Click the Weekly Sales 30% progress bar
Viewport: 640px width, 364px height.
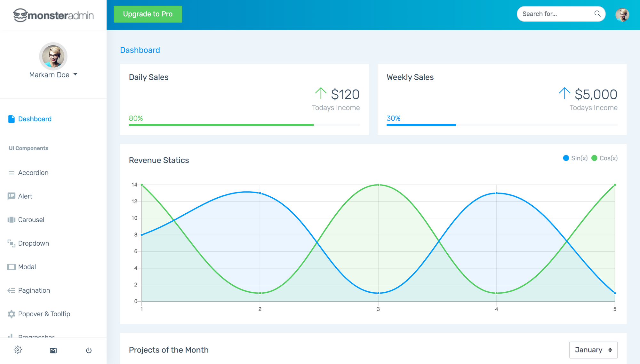(x=502, y=125)
